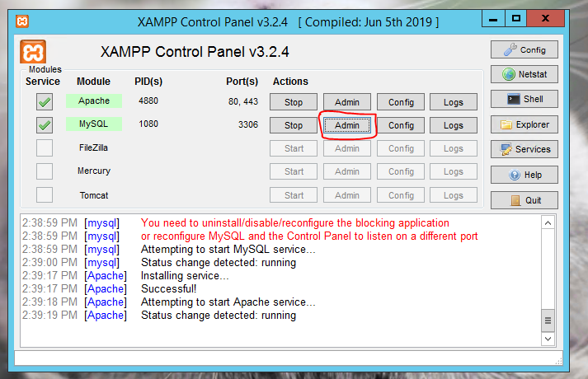Click the log scrollbar up arrow
This screenshot has width=588, height=379.
coord(548,222)
